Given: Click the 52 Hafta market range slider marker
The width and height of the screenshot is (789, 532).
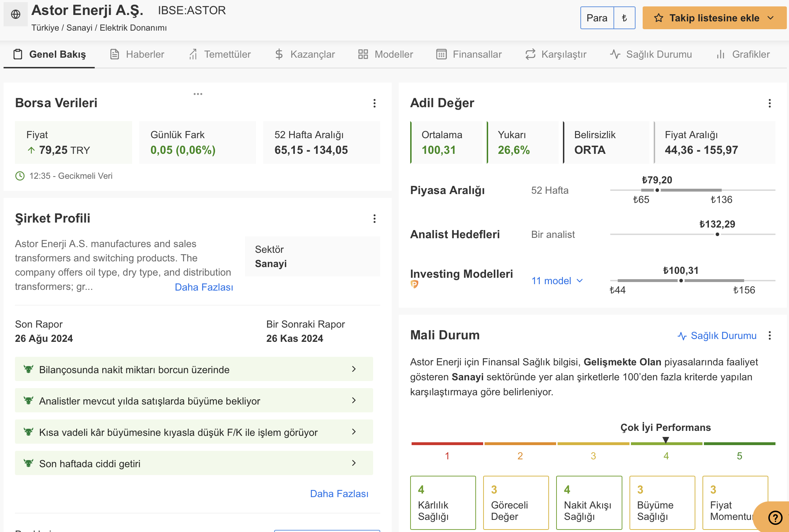Looking at the screenshot, I should [x=657, y=190].
